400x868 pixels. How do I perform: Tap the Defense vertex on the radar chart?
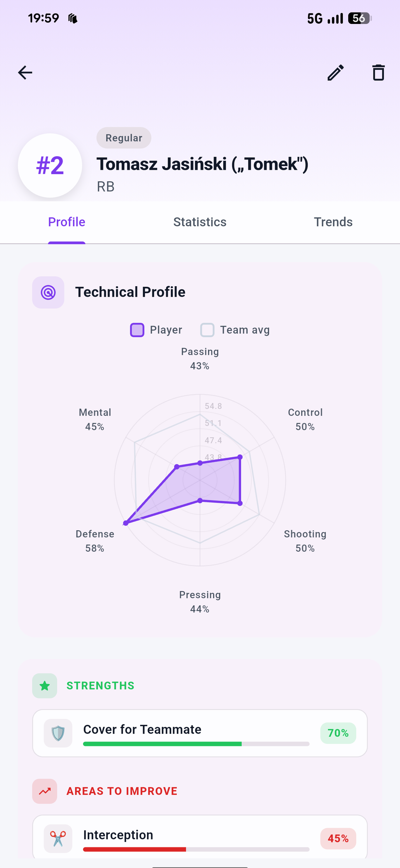(126, 523)
